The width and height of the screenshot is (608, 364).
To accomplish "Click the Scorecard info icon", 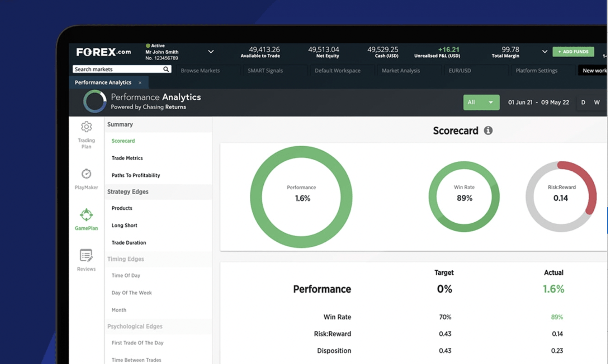I will 488,130.
